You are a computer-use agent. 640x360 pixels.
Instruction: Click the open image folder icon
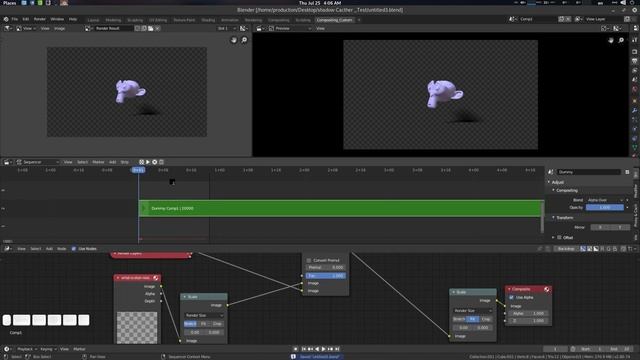point(151,29)
